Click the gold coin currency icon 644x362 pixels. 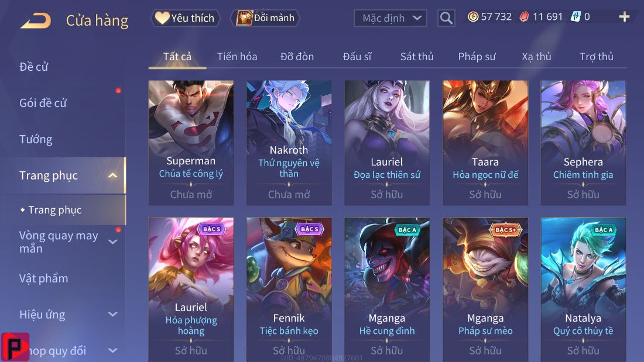[473, 17]
